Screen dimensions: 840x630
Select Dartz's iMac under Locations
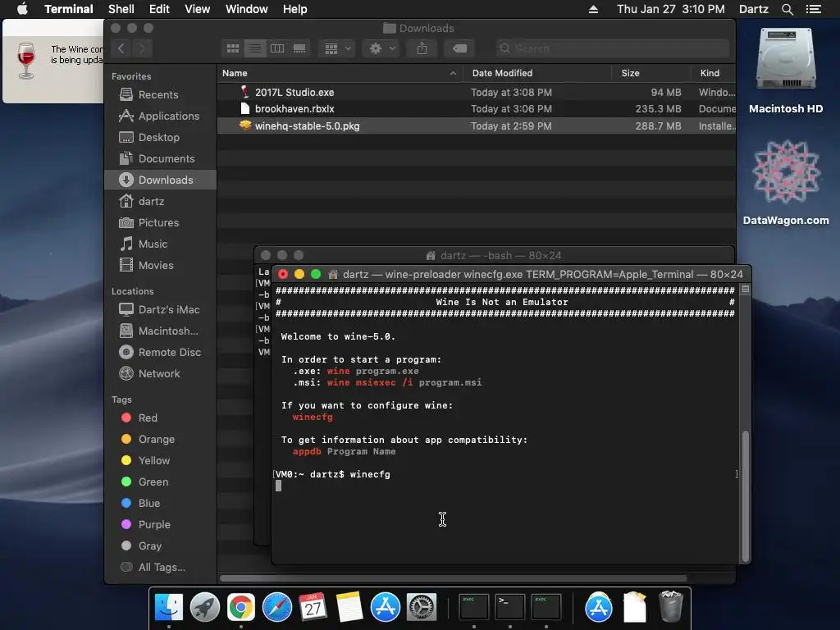(x=161, y=309)
